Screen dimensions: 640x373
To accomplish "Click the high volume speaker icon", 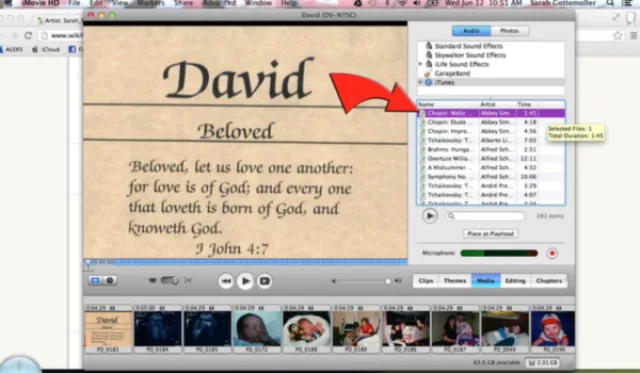I will [x=398, y=281].
